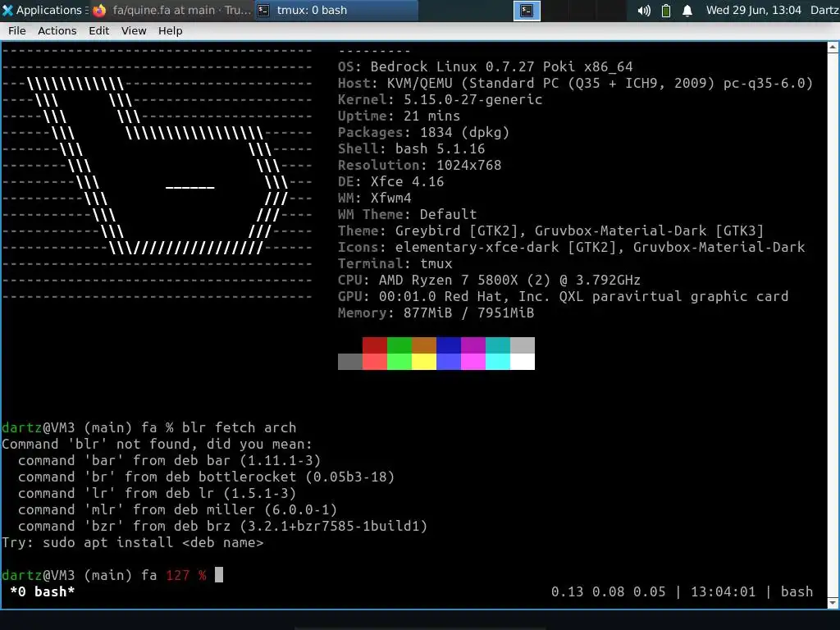840x630 pixels.
Task: Click the suggestion line for 'miller'
Action: pos(177,510)
